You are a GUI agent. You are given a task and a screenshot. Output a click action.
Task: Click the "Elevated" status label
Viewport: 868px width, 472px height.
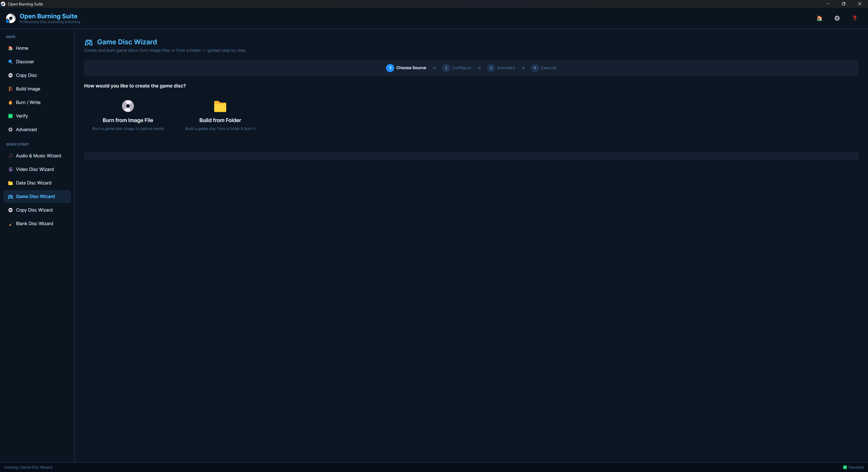coord(856,467)
